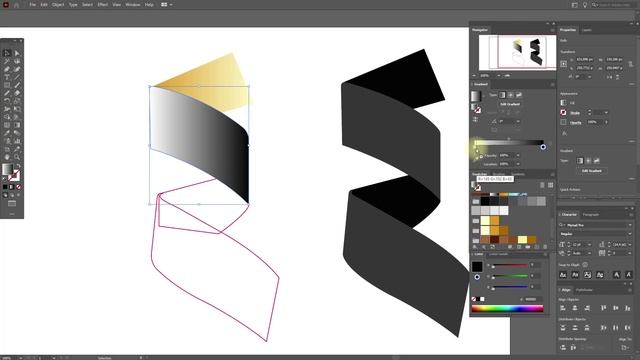
Task: Click Edit Gradient in Gradient panel
Action: [x=510, y=104]
